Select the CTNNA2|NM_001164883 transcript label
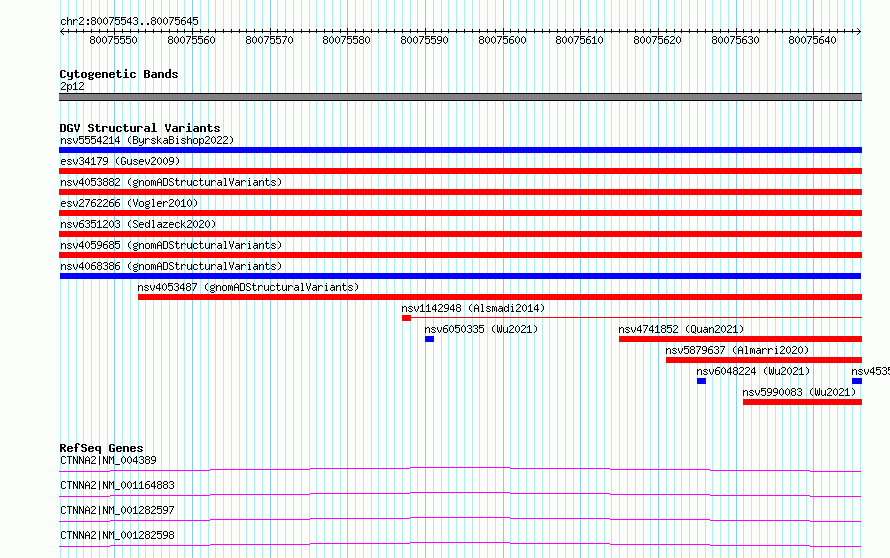The height and width of the screenshot is (558, 890). pos(117,485)
